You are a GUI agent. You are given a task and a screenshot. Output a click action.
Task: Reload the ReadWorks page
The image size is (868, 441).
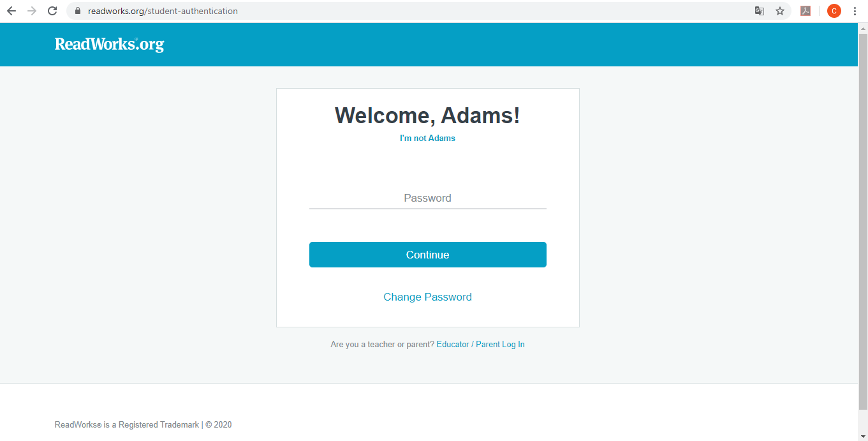(x=52, y=11)
